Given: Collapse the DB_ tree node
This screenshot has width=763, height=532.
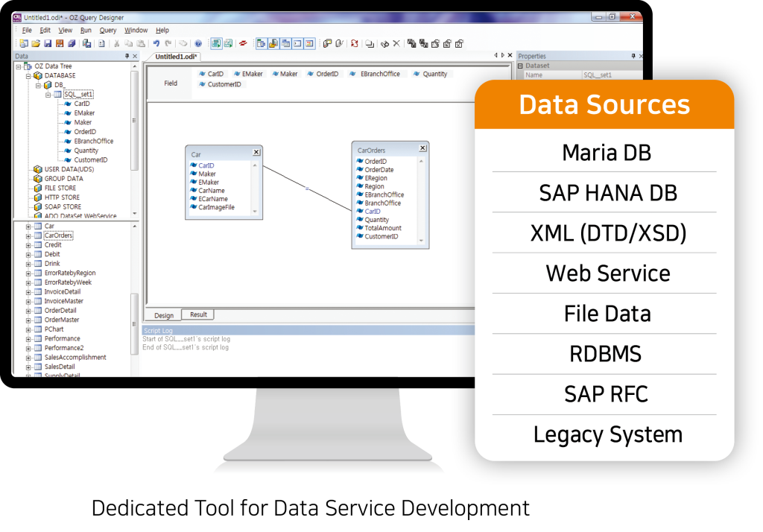Looking at the screenshot, I should pos(38,85).
